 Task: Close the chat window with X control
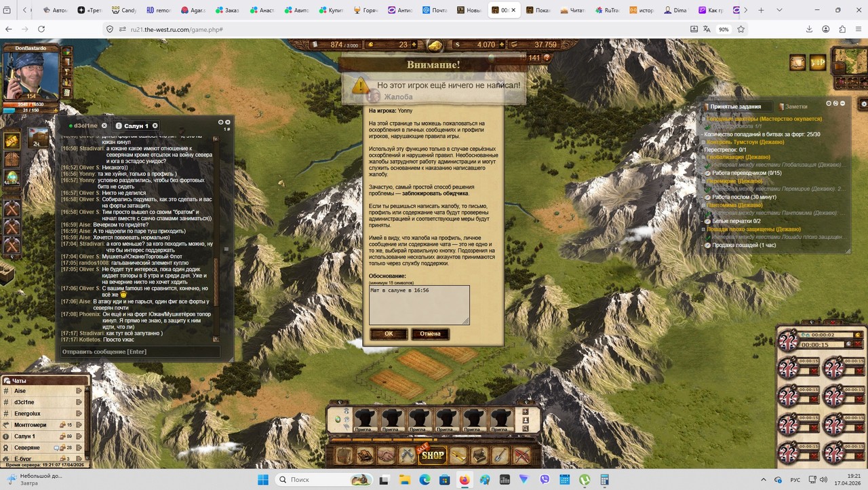point(228,122)
